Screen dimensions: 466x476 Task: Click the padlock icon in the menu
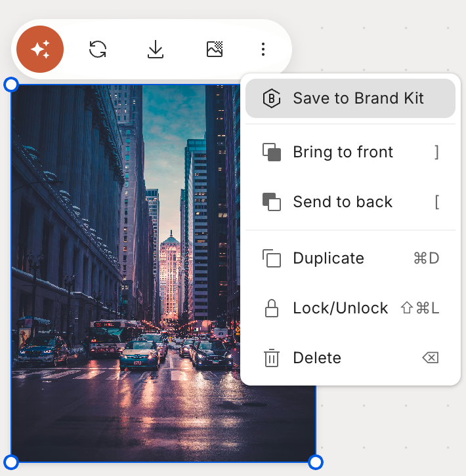point(272,308)
